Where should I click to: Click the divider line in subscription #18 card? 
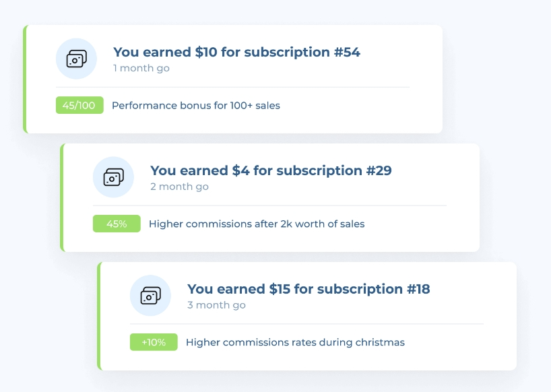306,324
